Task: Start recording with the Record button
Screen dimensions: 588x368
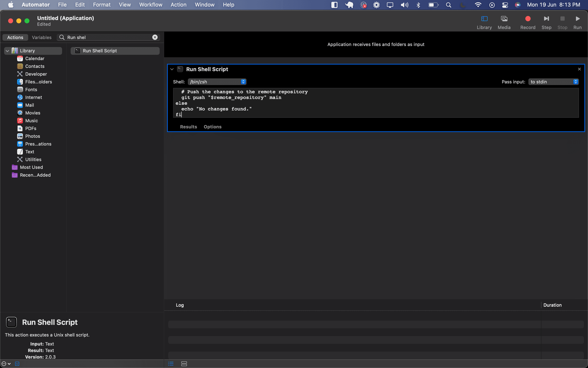Action: (x=528, y=22)
